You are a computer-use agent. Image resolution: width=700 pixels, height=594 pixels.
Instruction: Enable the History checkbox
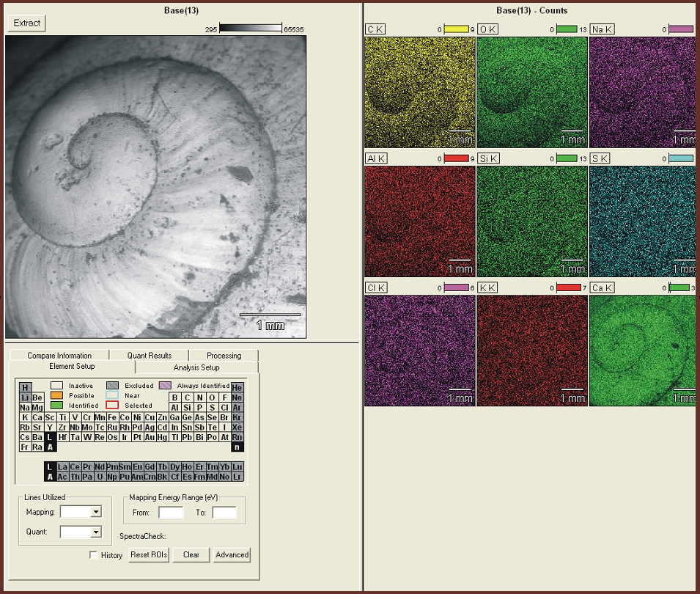[x=93, y=555]
